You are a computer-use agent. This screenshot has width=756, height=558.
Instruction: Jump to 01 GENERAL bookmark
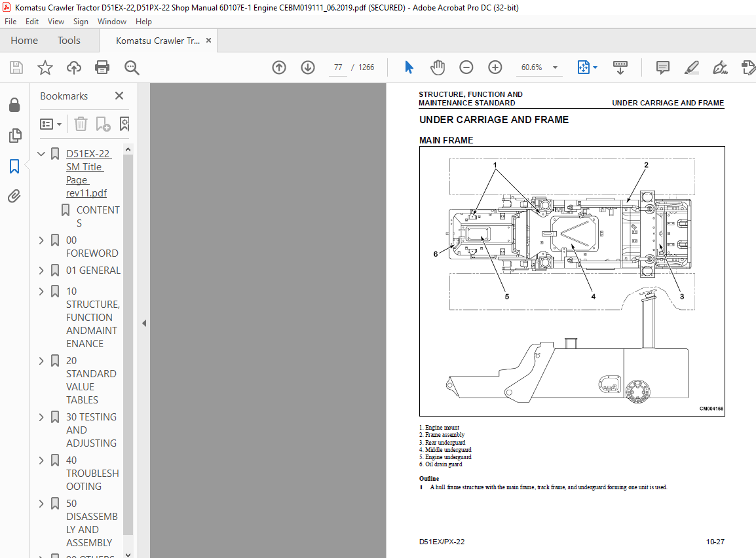click(93, 270)
